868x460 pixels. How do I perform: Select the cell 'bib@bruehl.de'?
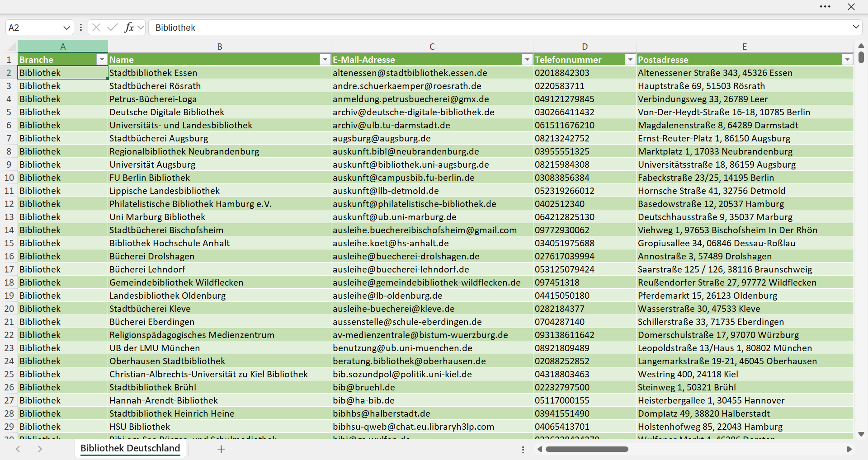(x=432, y=387)
